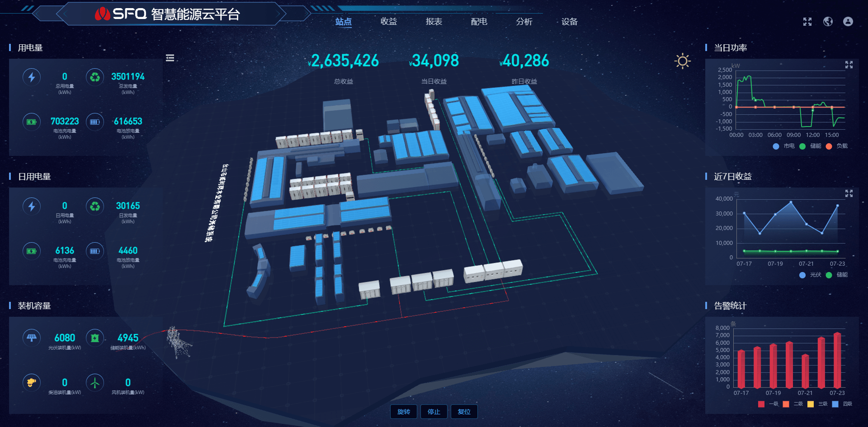The width and height of the screenshot is (868, 427).
Task: Open the 设备 tab
Action: pos(569,21)
